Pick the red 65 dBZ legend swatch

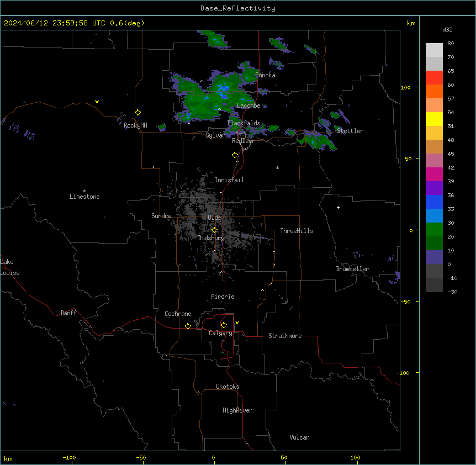(434, 77)
